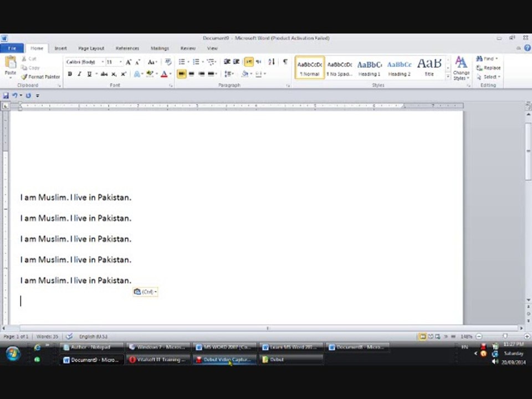Click the tab selector ruler corner
The height and width of the screenshot is (399, 532).
[x=6, y=106]
